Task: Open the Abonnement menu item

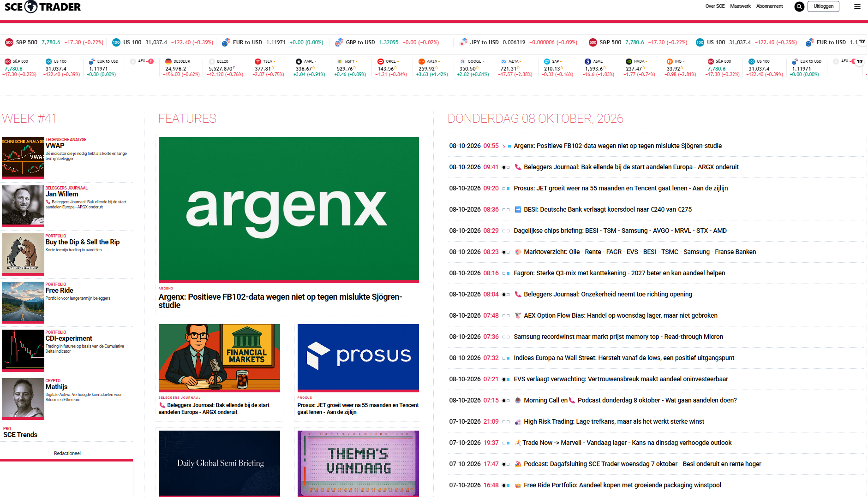Action: point(769,6)
